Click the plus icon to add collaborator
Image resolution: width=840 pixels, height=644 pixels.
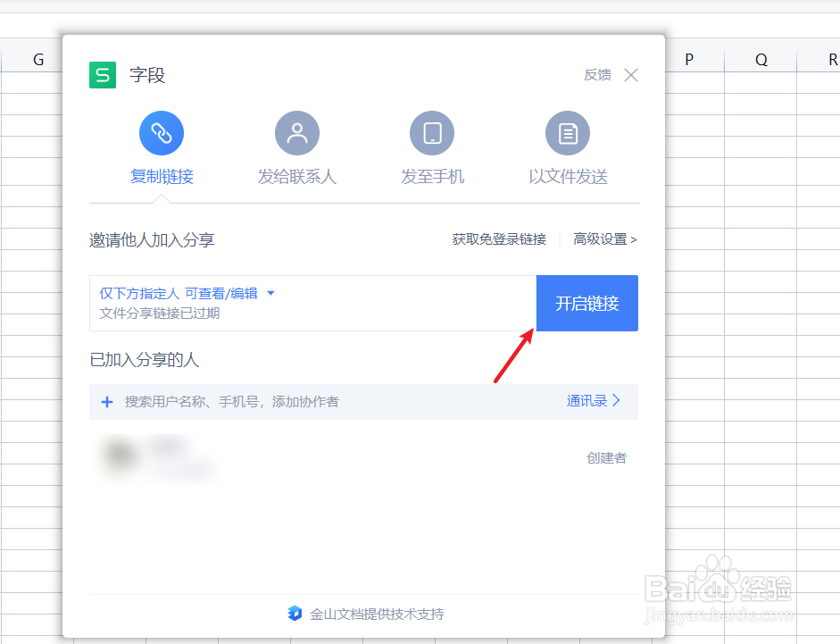pos(107,402)
